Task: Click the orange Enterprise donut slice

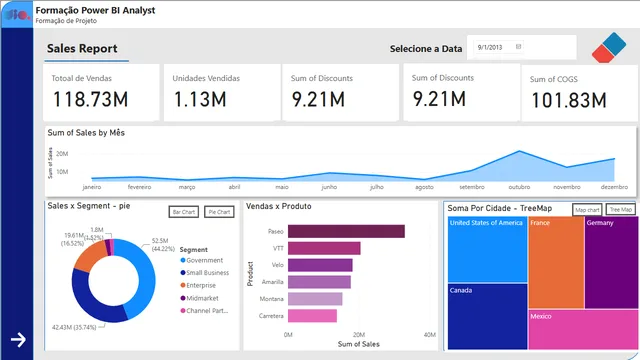Action: click(x=89, y=256)
